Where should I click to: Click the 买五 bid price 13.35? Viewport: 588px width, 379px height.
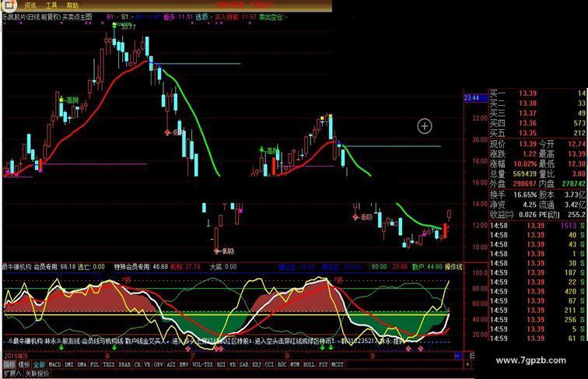coord(527,133)
